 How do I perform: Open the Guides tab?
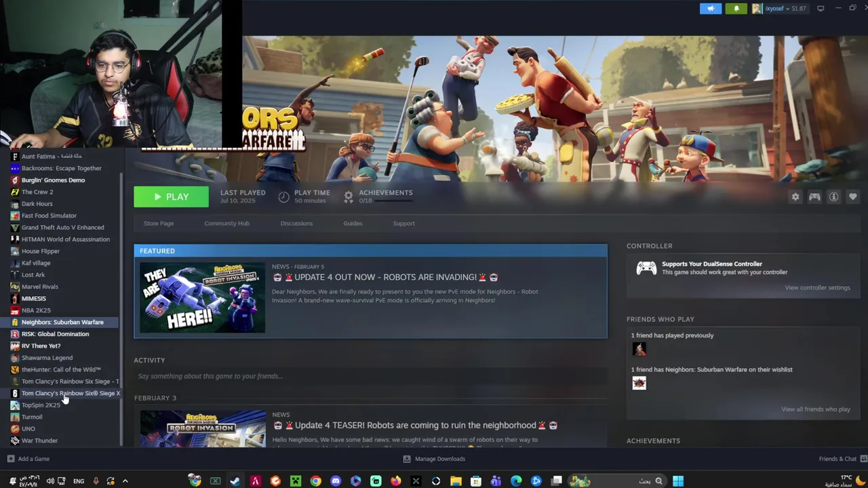(353, 223)
